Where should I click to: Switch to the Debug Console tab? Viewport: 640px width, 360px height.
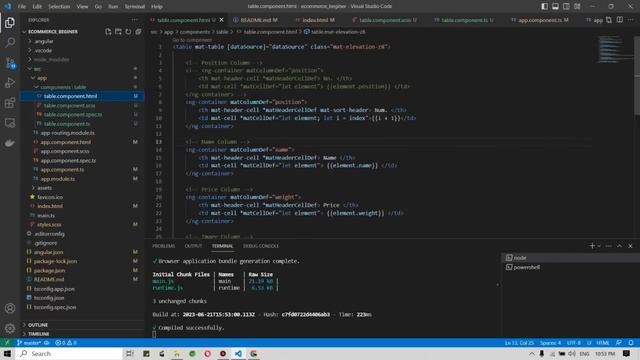pos(261,246)
